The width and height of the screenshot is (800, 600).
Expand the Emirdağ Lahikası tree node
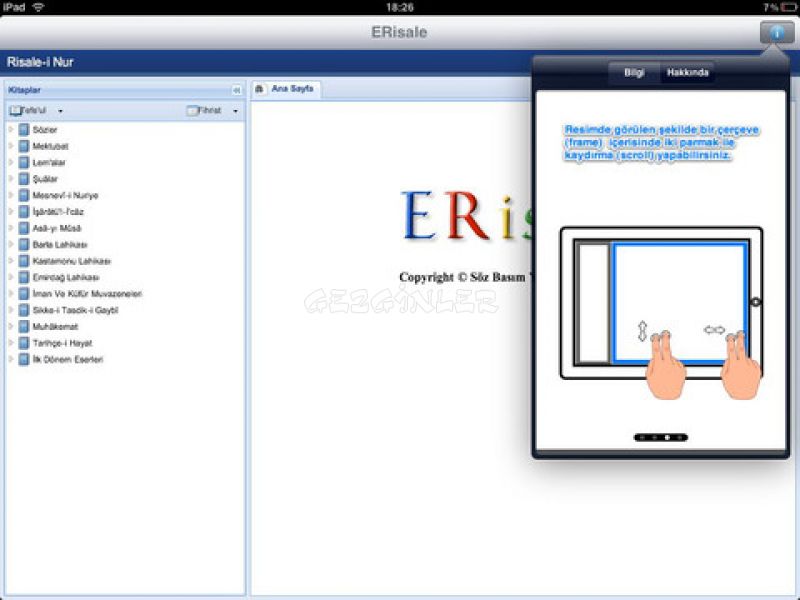11,277
